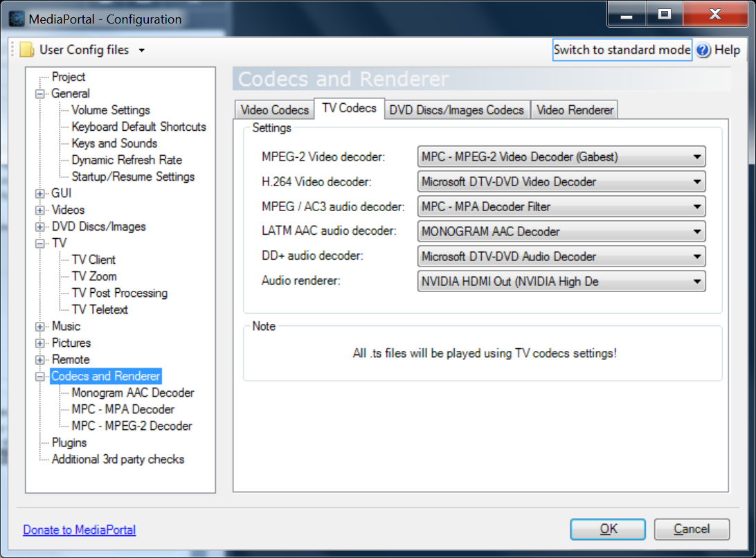This screenshot has width=756, height=558.
Task: Open Volume Settings
Action: click(111, 110)
